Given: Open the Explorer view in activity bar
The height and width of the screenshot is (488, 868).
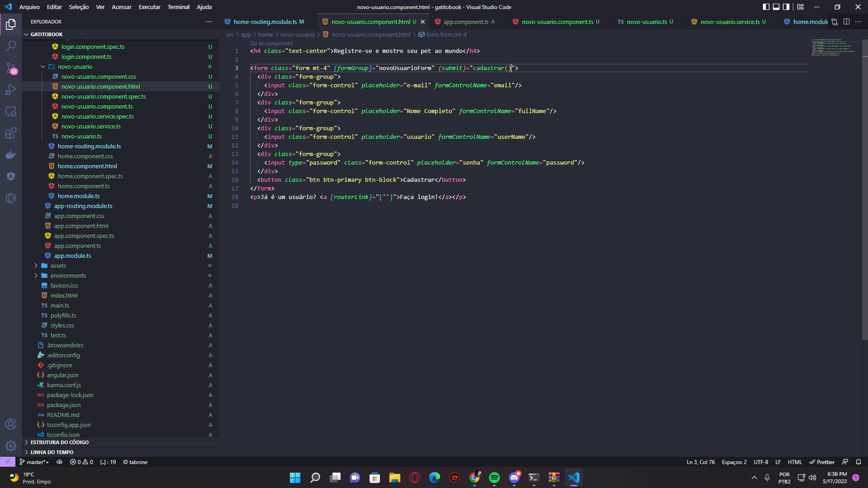Looking at the screenshot, I should 11,24.
